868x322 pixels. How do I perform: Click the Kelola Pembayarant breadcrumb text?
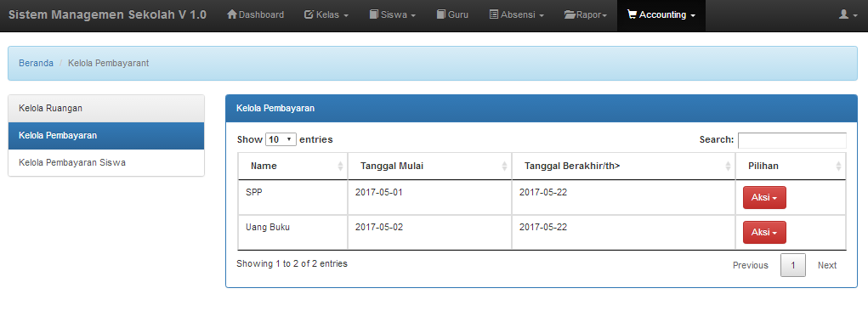tap(109, 63)
